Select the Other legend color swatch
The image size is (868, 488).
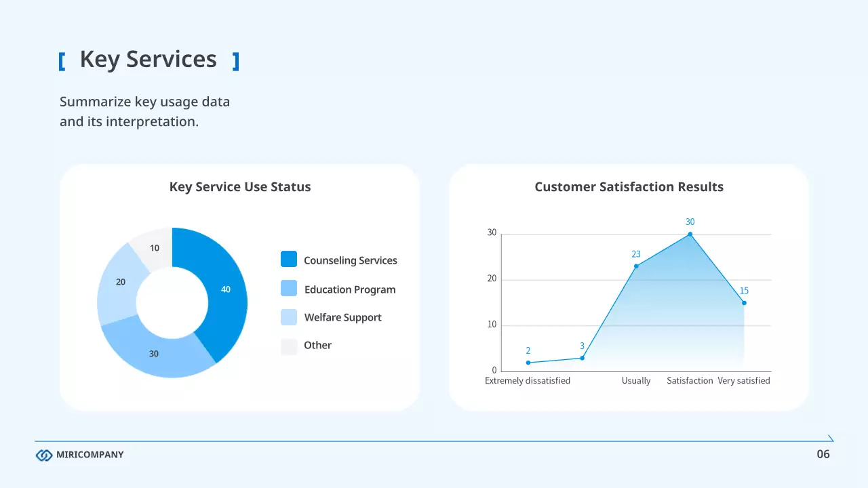tap(289, 346)
